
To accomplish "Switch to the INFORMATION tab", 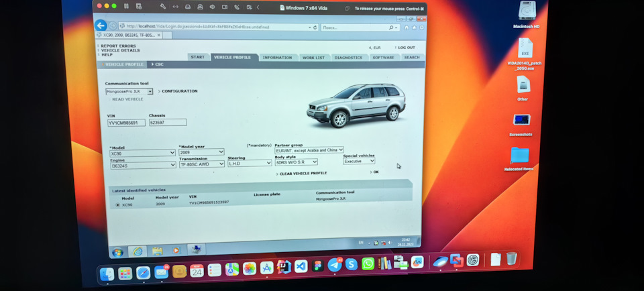I will coord(277,58).
